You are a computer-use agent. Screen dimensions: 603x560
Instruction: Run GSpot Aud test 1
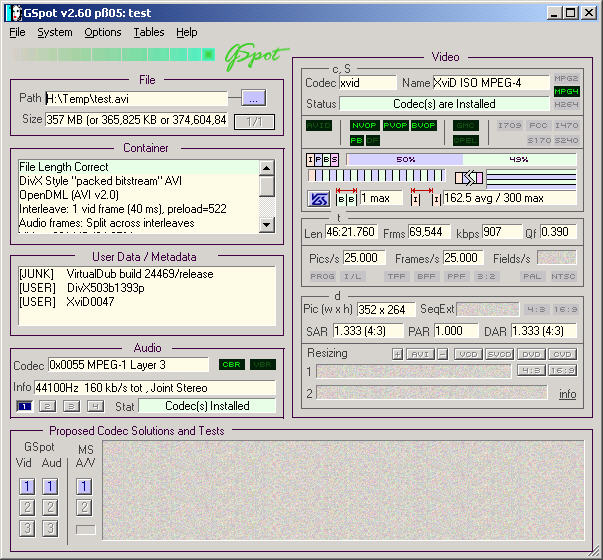[50, 487]
